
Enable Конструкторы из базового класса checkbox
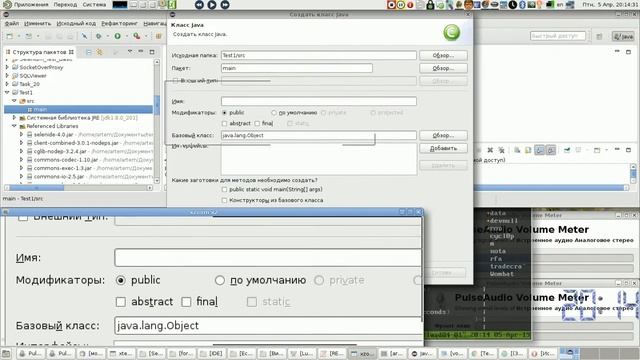pos(224,200)
